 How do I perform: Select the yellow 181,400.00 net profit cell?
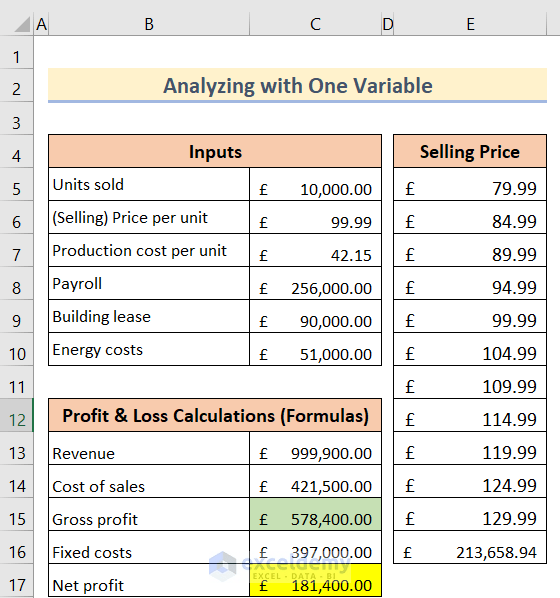tap(315, 580)
